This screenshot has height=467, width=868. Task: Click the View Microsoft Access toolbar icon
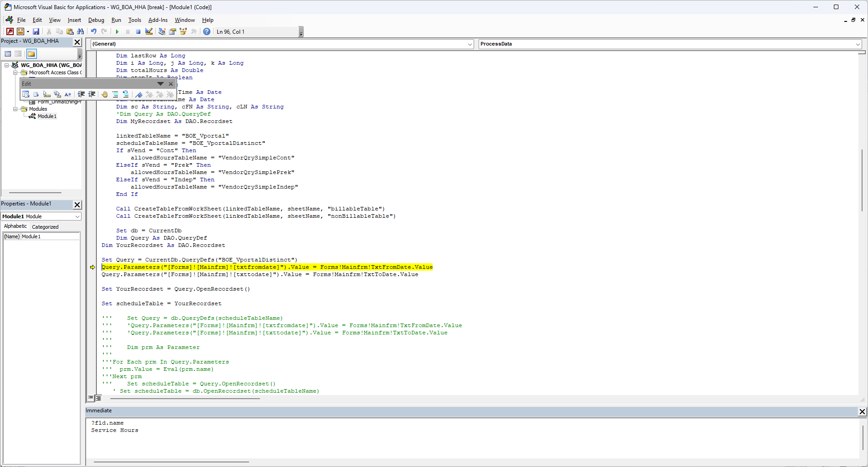tap(10, 31)
